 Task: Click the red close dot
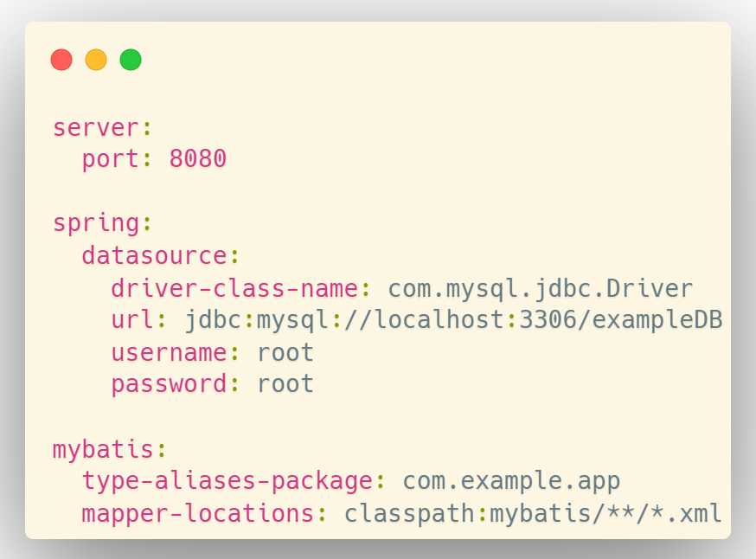[61, 60]
